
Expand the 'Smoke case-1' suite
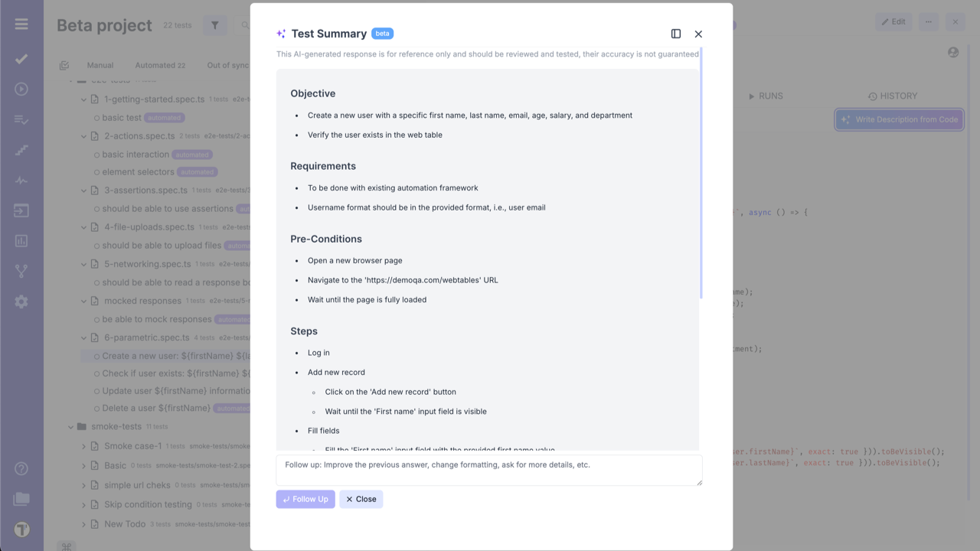[84, 446]
